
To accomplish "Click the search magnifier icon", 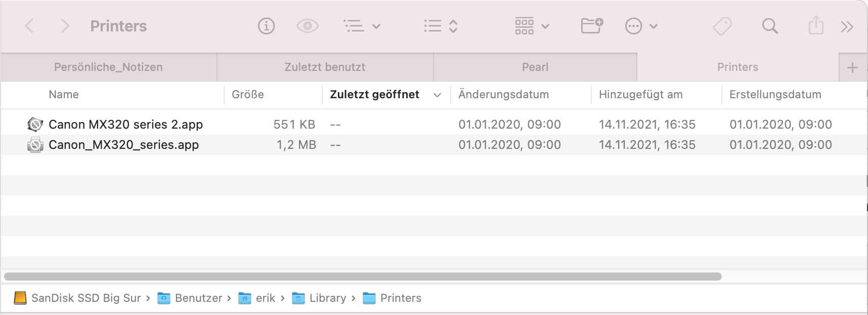I will (x=769, y=26).
